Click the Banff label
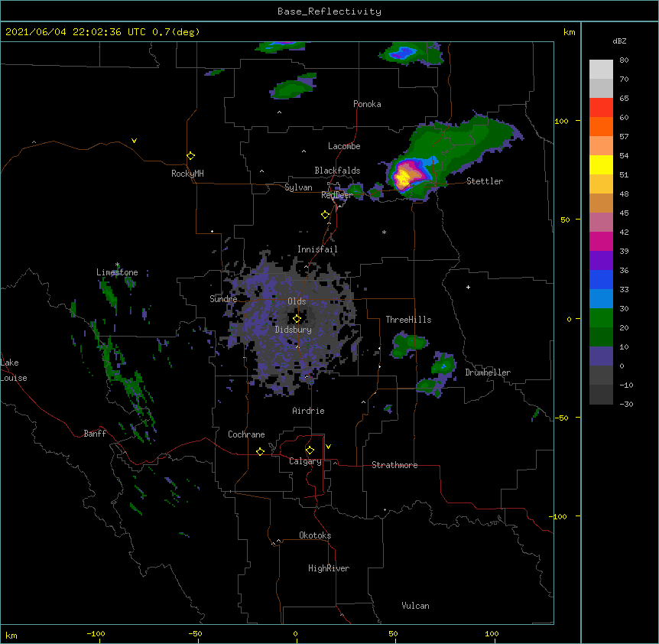Viewport: 659px width, 644px height. [x=95, y=434]
